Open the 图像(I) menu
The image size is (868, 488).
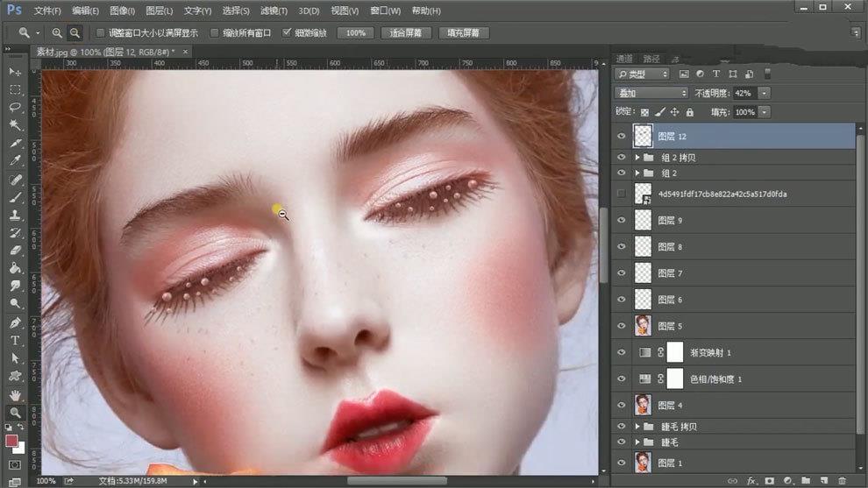pos(124,11)
